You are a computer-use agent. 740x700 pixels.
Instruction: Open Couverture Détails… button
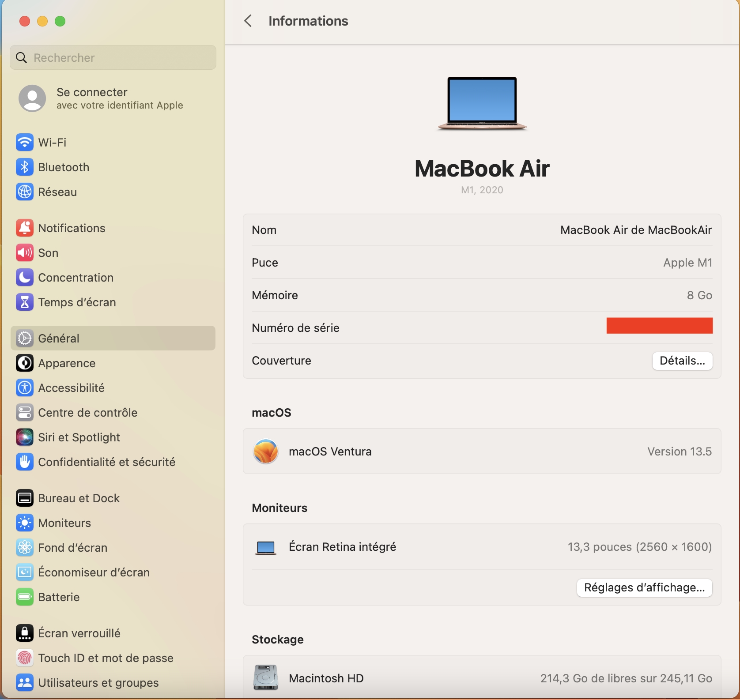[682, 361]
